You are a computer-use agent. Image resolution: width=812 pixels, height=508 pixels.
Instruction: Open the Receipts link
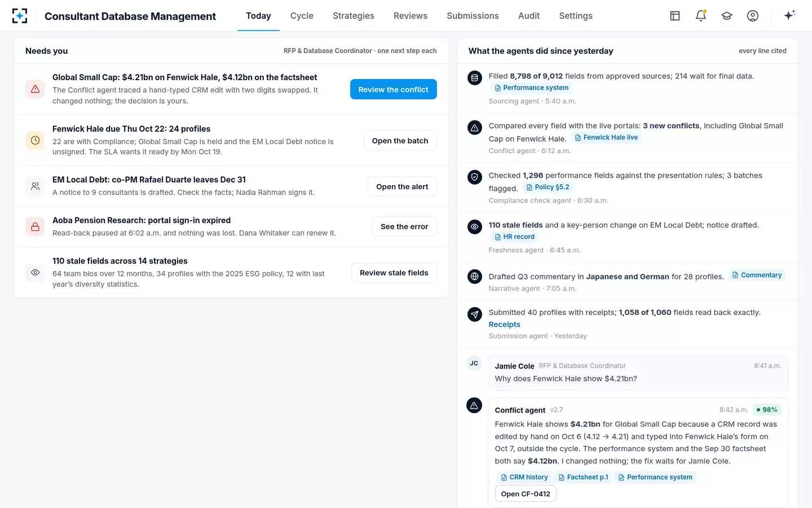505,325
